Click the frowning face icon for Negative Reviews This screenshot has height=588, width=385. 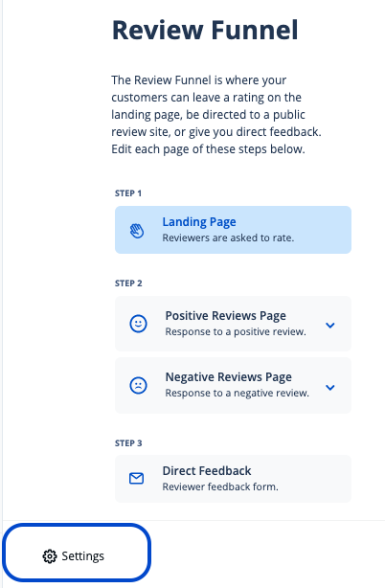click(x=138, y=386)
